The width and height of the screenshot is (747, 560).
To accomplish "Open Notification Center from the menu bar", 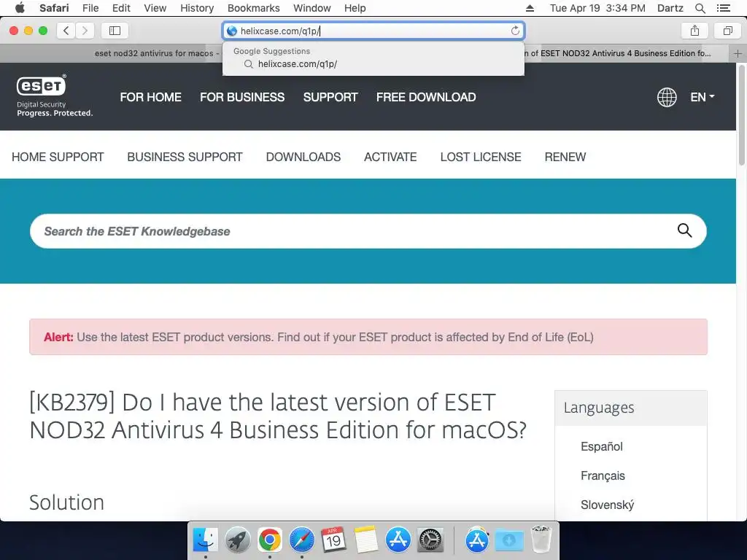I will coord(723,8).
